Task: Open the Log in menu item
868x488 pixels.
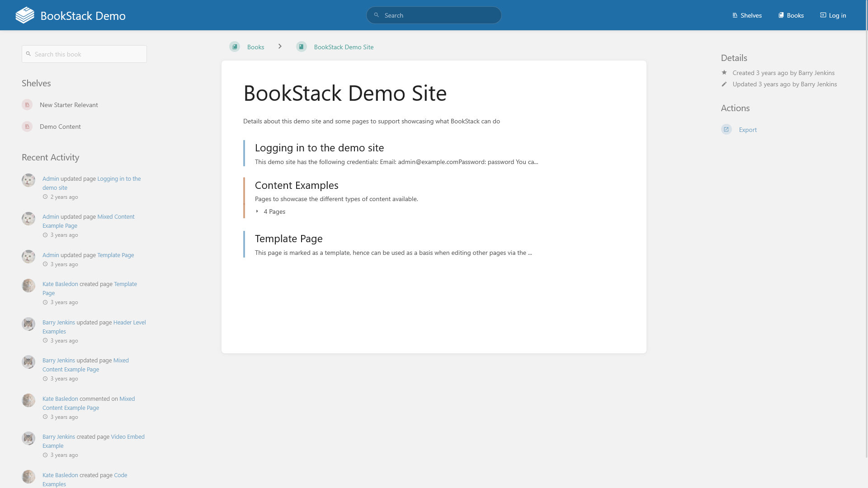Action: pos(833,15)
